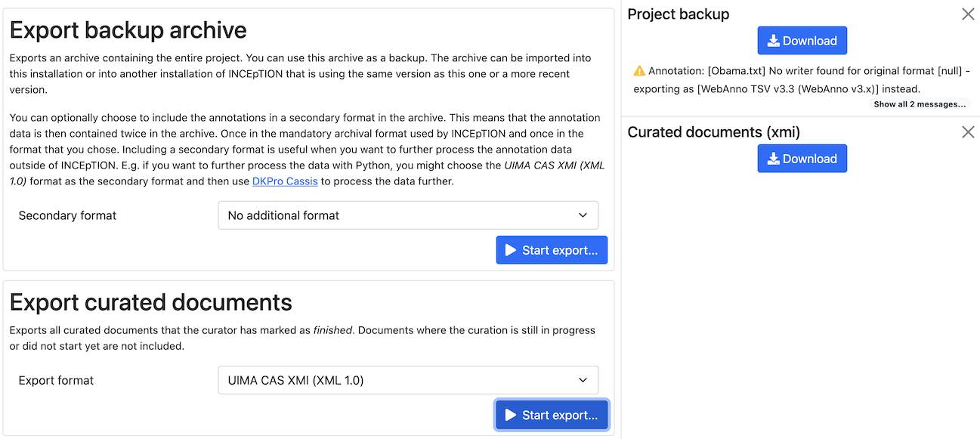
Task: Start export of the backup archive
Action: click(x=552, y=249)
